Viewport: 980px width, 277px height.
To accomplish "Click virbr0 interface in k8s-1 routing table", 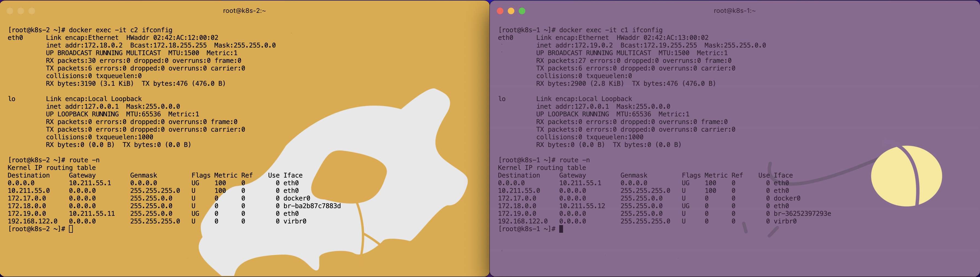I will click(x=785, y=221).
